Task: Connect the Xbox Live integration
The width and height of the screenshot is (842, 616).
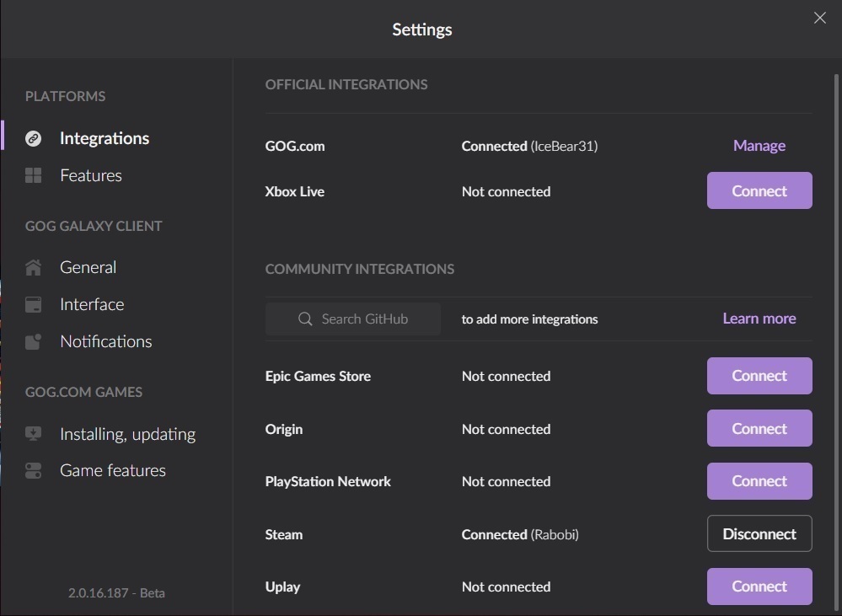Action: coord(759,190)
